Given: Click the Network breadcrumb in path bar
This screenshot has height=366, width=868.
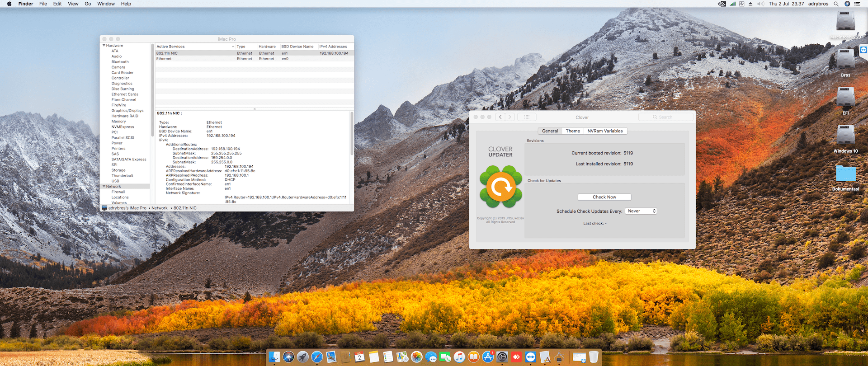Looking at the screenshot, I should point(160,208).
